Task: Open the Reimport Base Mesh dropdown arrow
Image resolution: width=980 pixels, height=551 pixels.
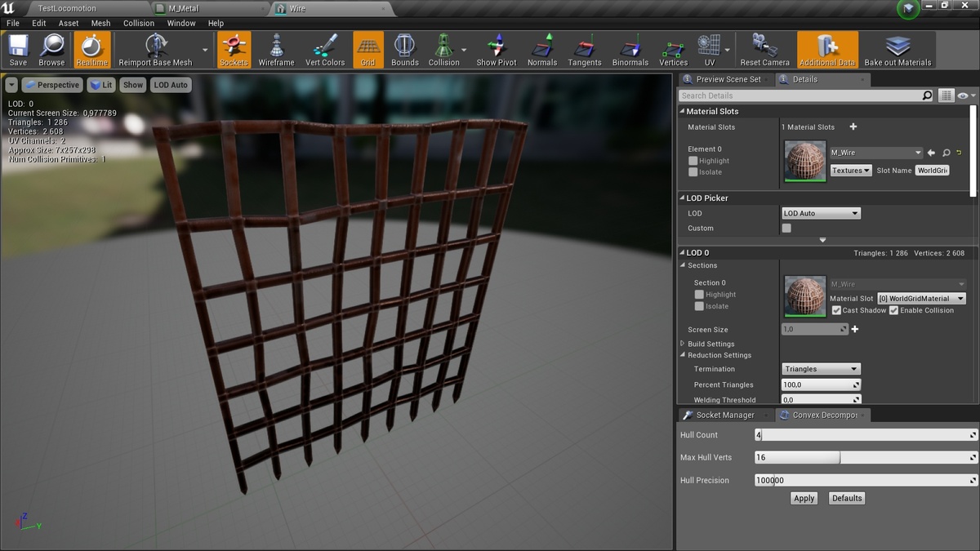Action: click(205, 50)
